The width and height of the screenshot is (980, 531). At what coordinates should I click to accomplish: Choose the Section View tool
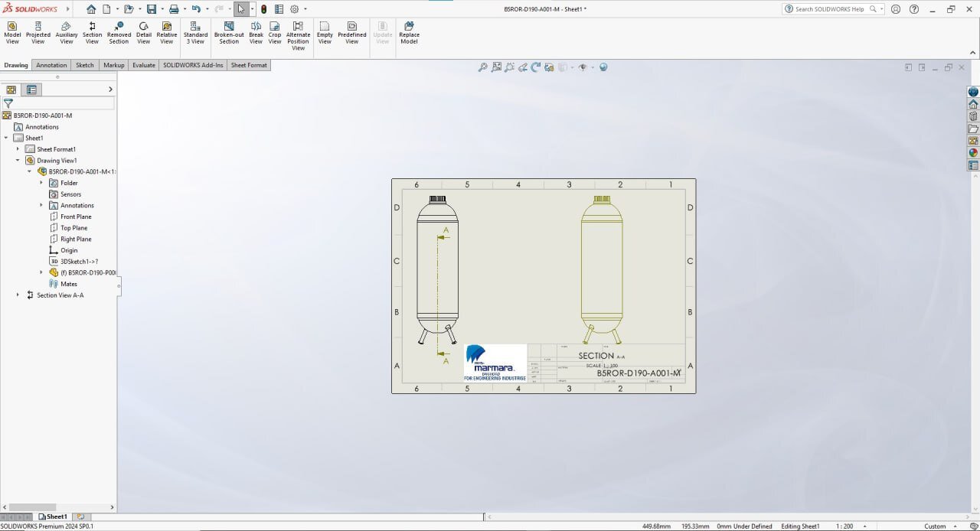click(x=92, y=34)
